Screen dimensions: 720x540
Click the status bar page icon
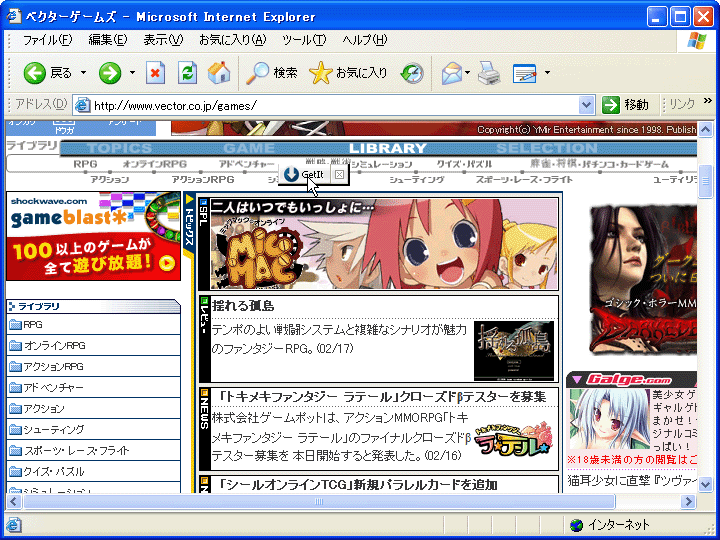pyautogui.click(x=13, y=524)
